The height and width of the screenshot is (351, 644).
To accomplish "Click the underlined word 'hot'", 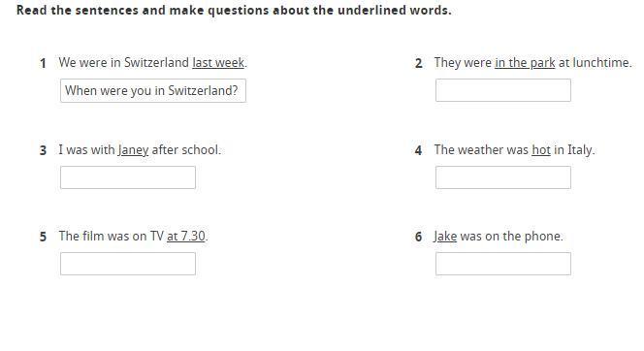I will (541, 150).
